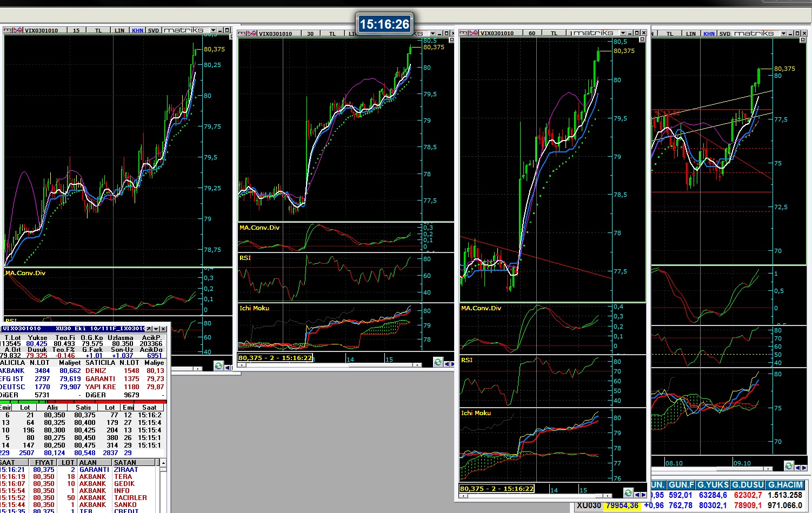812x513 pixels.
Task: Click the G.HACIM column header in bottom table
Action: click(x=786, y=485)
